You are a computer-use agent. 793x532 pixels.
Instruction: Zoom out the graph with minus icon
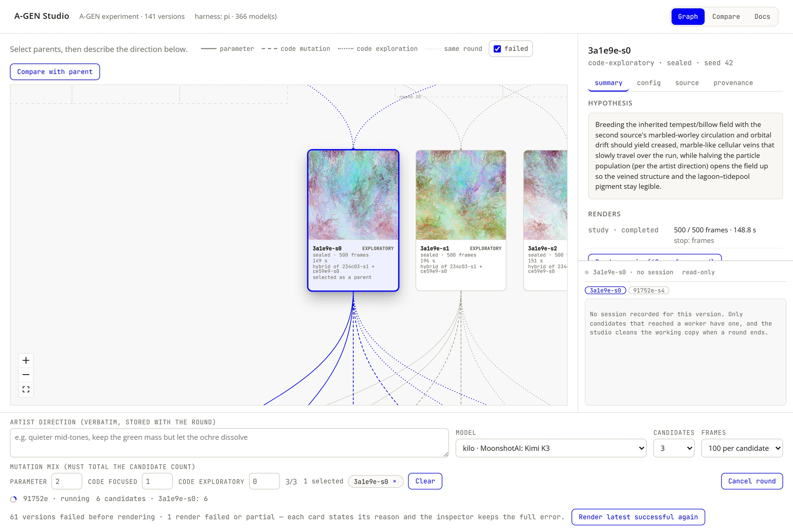(26, 375)
